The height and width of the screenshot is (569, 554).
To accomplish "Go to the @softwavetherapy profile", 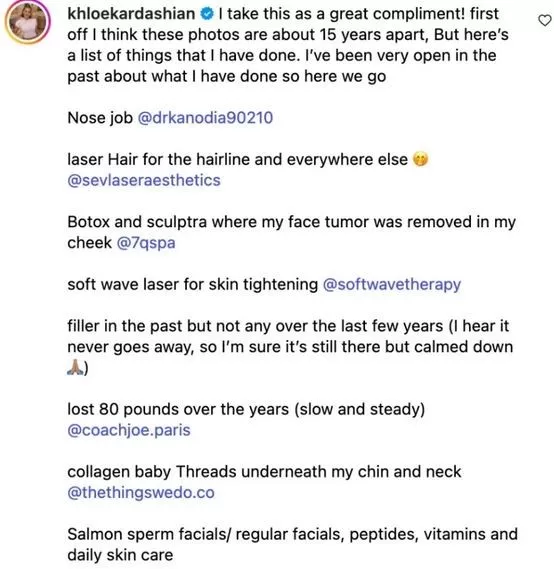I will [x=392, y=284].
